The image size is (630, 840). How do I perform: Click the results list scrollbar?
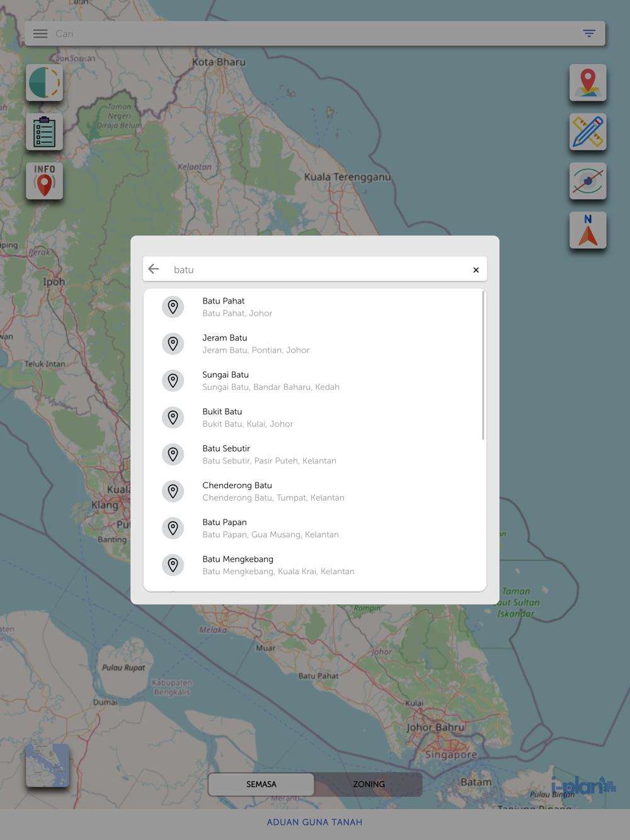click(483, 365)
